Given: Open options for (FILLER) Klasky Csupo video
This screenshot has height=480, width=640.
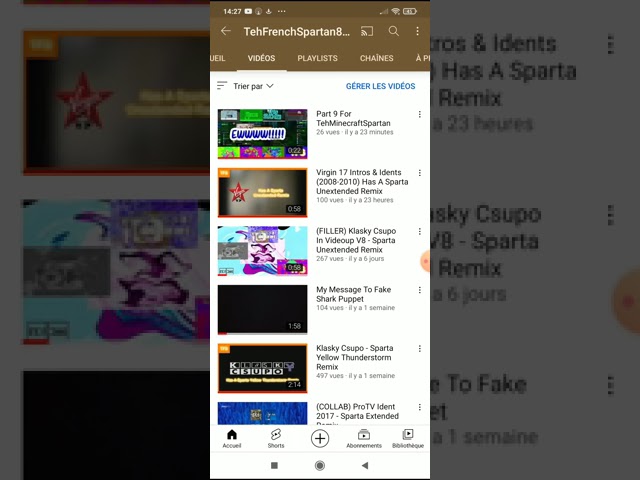Looking at the screenshot, I should [420, 232].
